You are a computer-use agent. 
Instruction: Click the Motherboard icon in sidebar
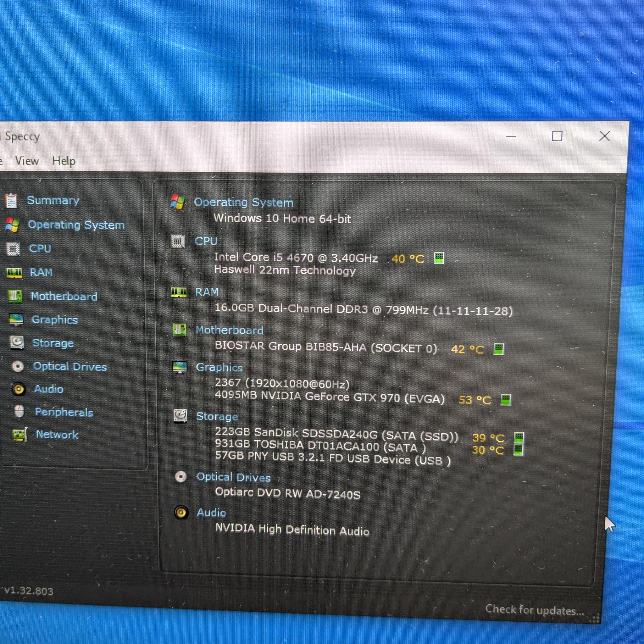coord(15,296)
